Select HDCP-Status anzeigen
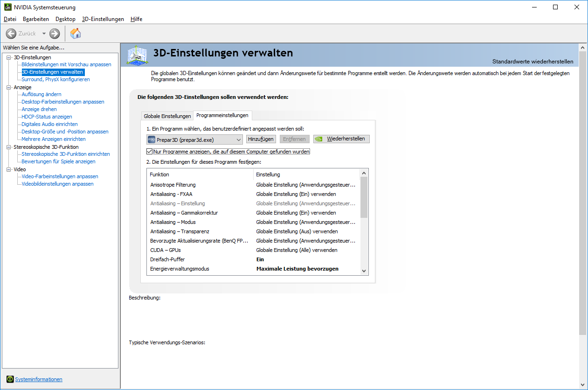Image resolution: width=588 pixels, height=390 pixels. tap(47, 117)
